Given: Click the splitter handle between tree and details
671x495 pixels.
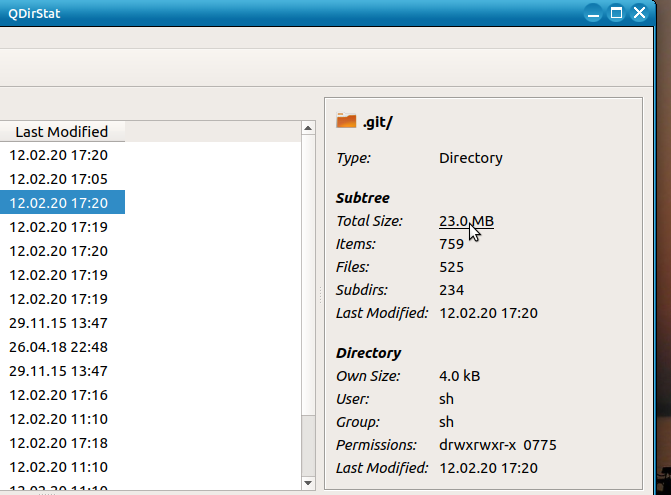Looking at the screenshot, I should 320,295.
